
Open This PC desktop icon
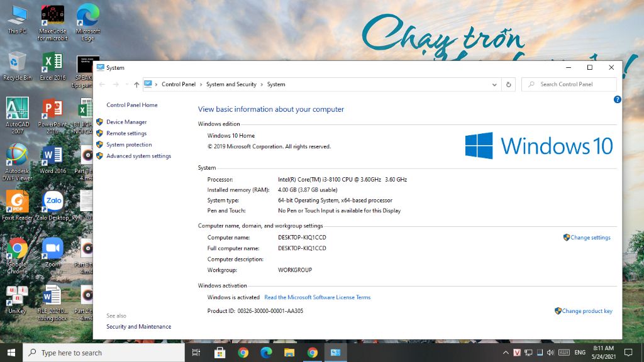[17, 19]
